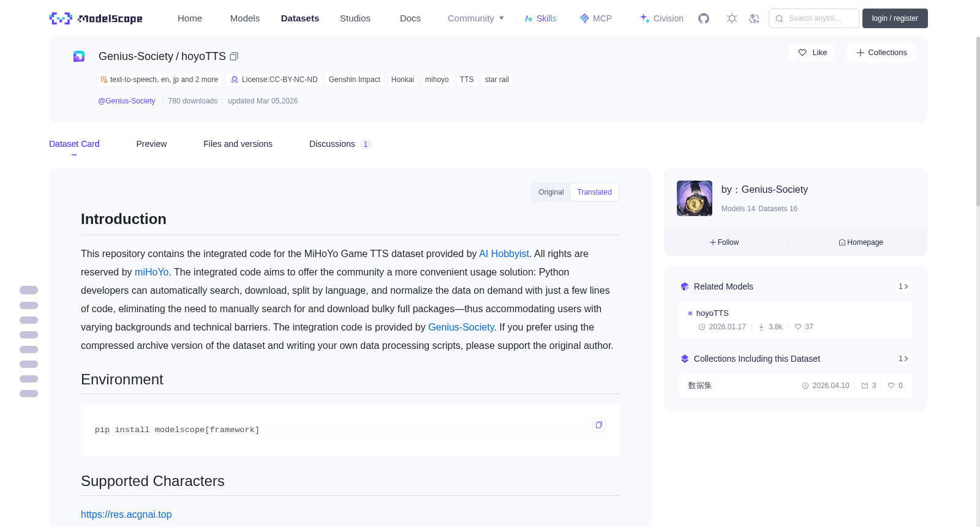Click the heart Like button
This screenshot has width=980, height=527.
click(812, 53)
